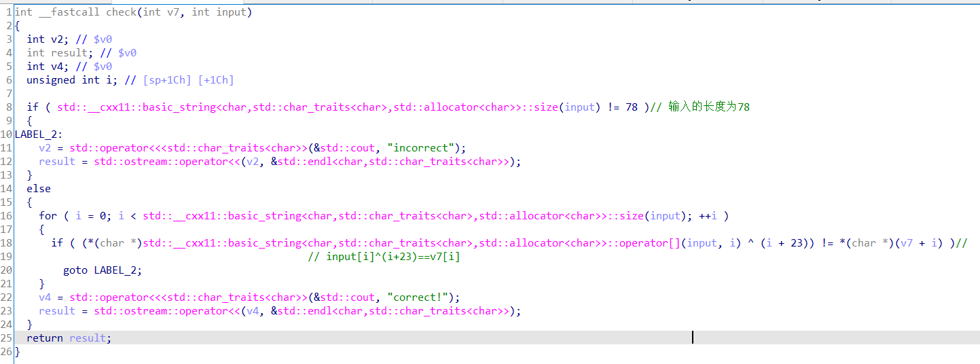Click parameter "v7" in the function signature

pyautogui.click(x=173, y=12)
